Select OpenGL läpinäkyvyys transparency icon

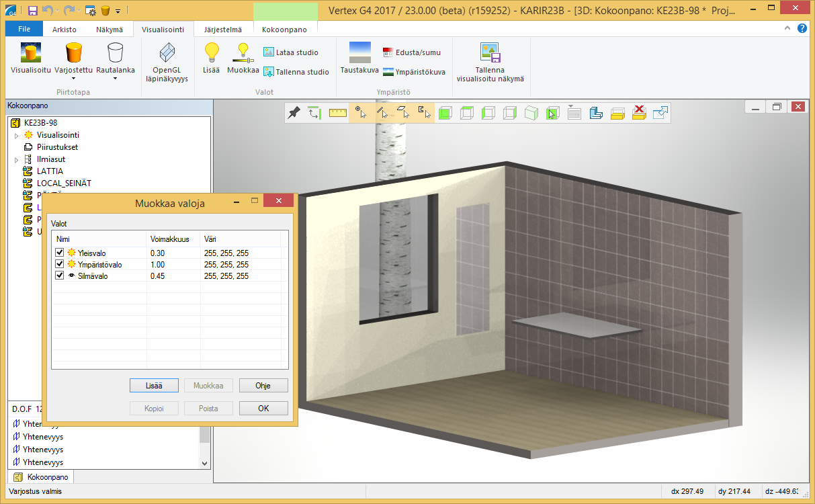pos(167,53)
